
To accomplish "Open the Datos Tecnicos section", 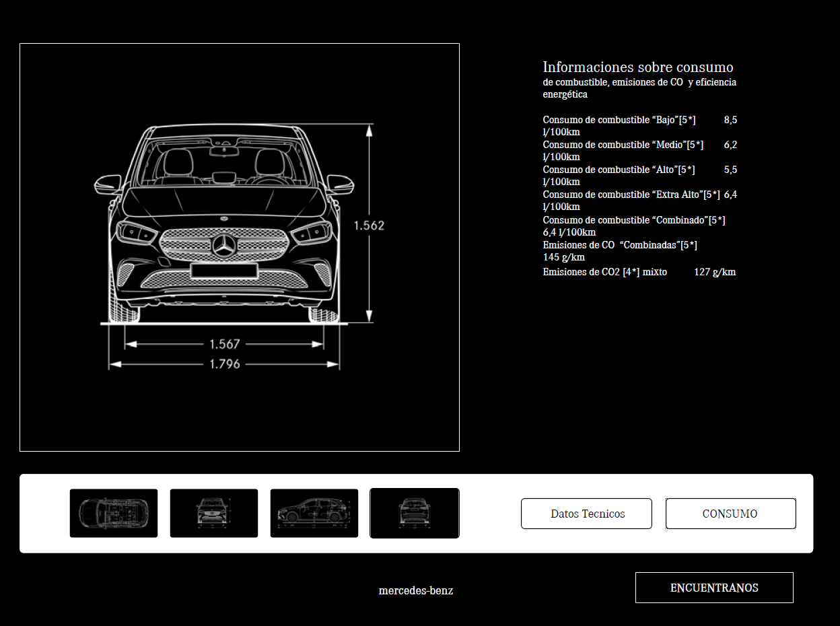I will 586,514.
